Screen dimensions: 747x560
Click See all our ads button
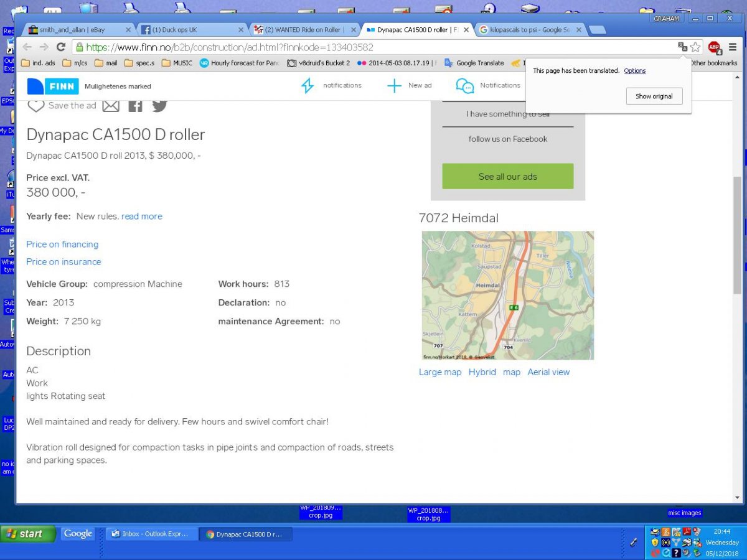(507, 176)
